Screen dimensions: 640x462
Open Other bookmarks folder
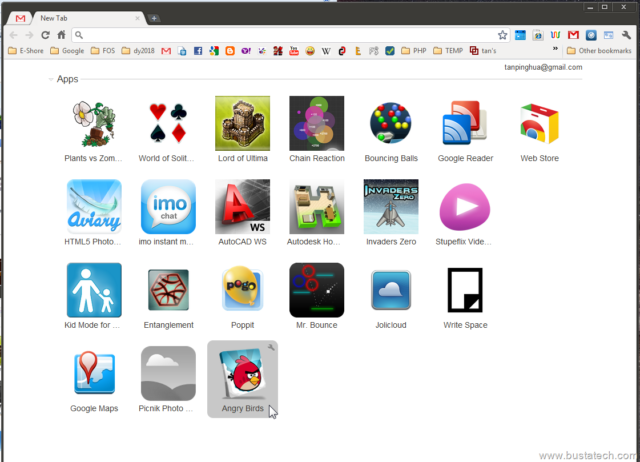(x=599, y=51)
